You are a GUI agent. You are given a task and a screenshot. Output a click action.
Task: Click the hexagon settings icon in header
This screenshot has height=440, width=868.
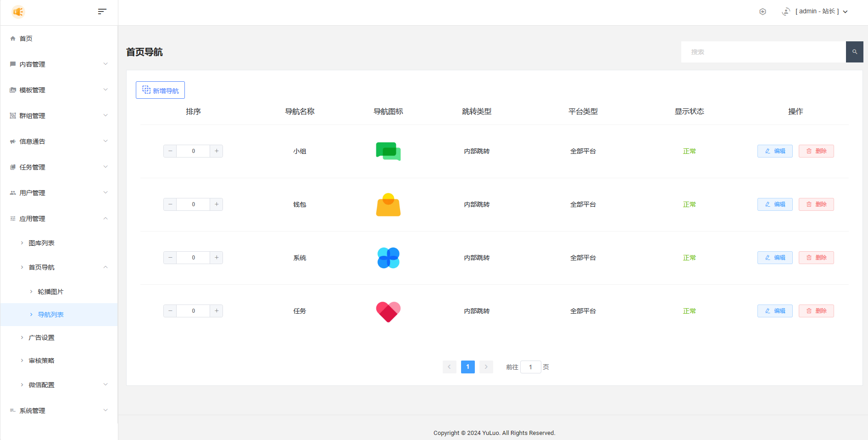pyautogui.click(x=762, y=11)
